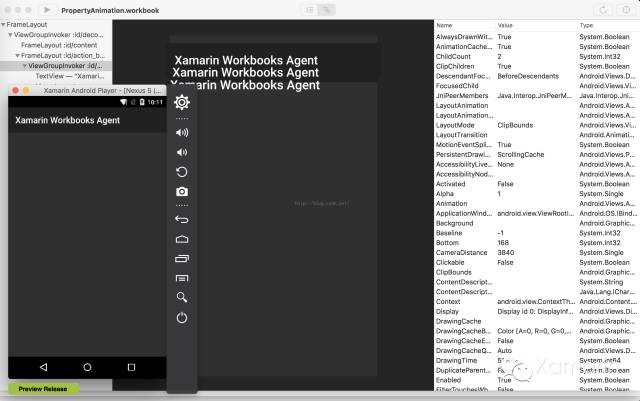Rotate the emulator screen
Screen dimensions: 640x401
coord(182,172)
